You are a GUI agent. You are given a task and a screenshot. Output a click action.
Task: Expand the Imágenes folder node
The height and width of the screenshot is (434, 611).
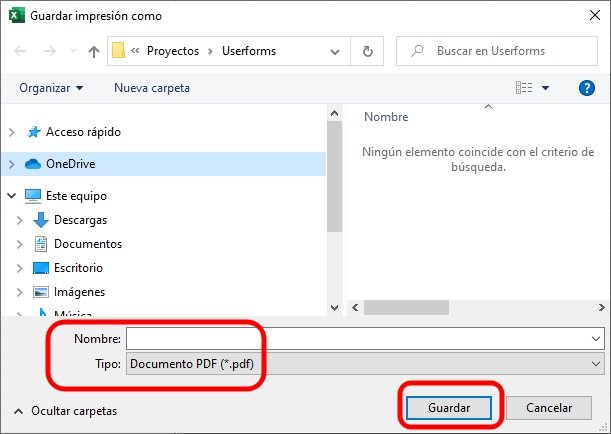coord(19,292)
